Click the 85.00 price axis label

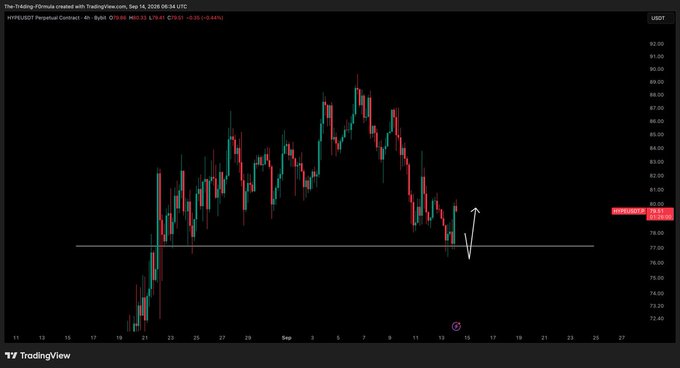coord(657,135)
